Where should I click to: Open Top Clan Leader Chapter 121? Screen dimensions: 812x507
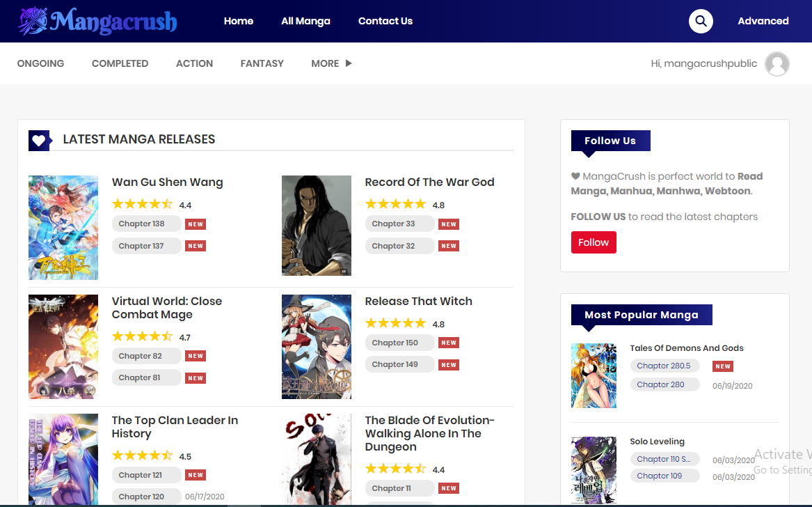coord(147,475)
